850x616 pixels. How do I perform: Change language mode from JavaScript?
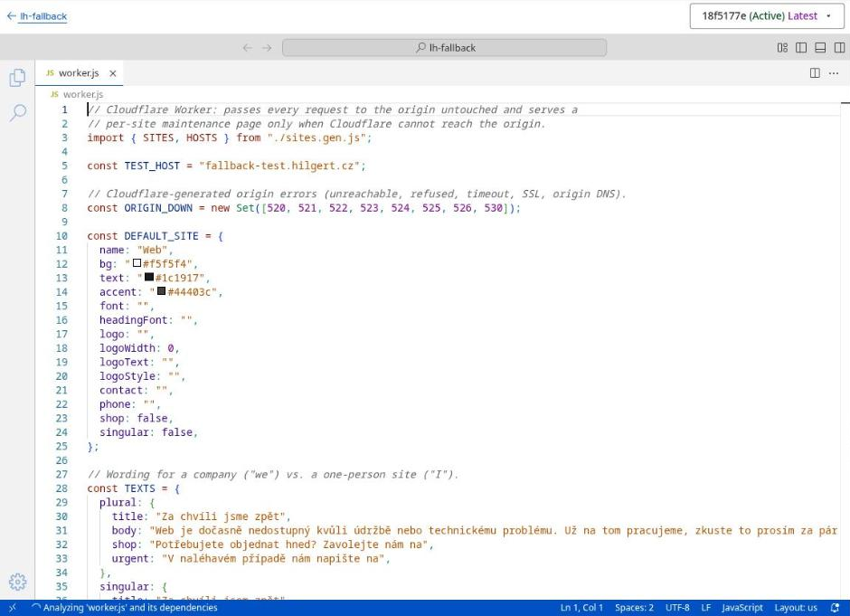click(742, 608)
